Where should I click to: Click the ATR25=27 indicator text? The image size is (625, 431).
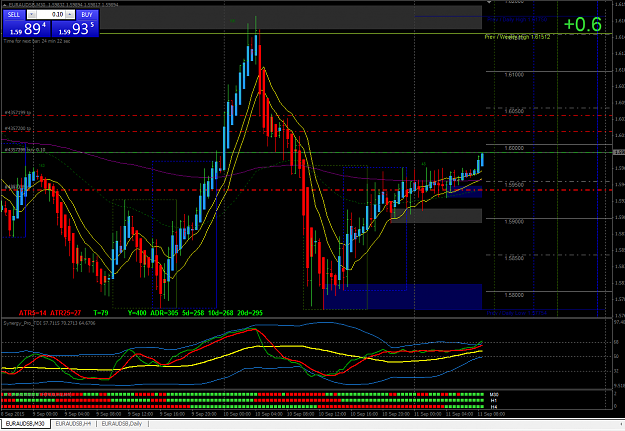click(65, 313)
